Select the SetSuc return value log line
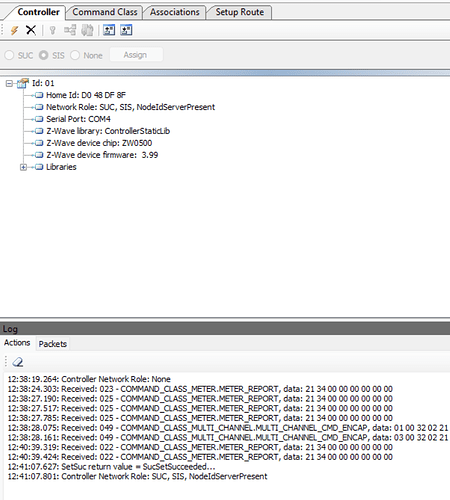 point(111,467)
